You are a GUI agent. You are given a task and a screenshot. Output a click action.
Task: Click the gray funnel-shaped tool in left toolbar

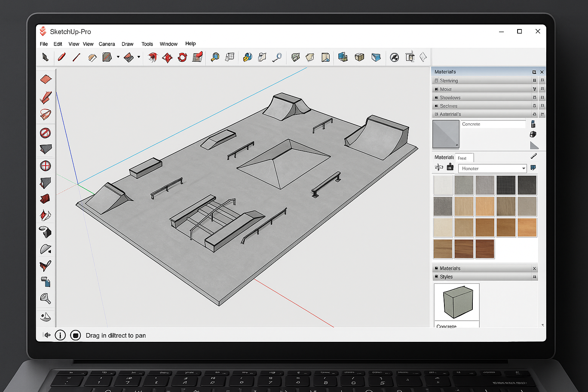point(46,298)
